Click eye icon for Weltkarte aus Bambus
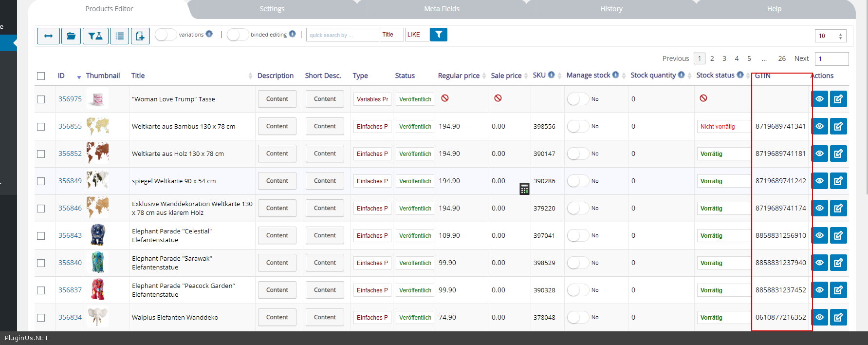 819,126
